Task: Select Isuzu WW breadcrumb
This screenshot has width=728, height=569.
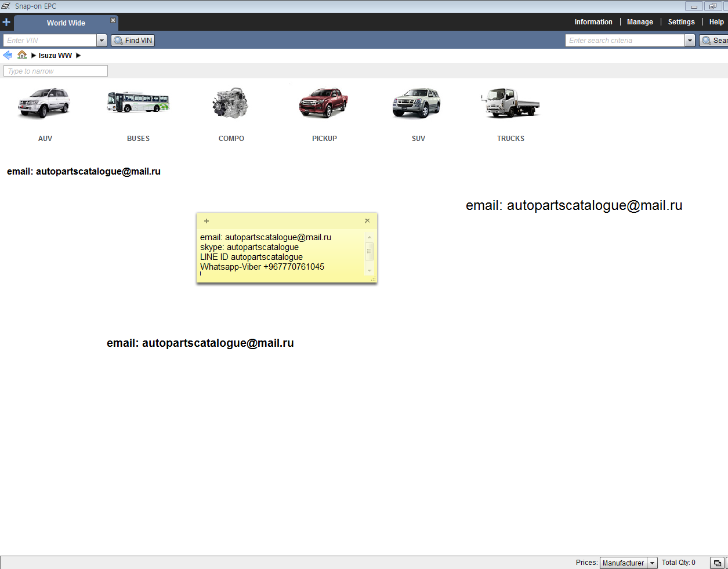Action: click(x=55, y=56)
